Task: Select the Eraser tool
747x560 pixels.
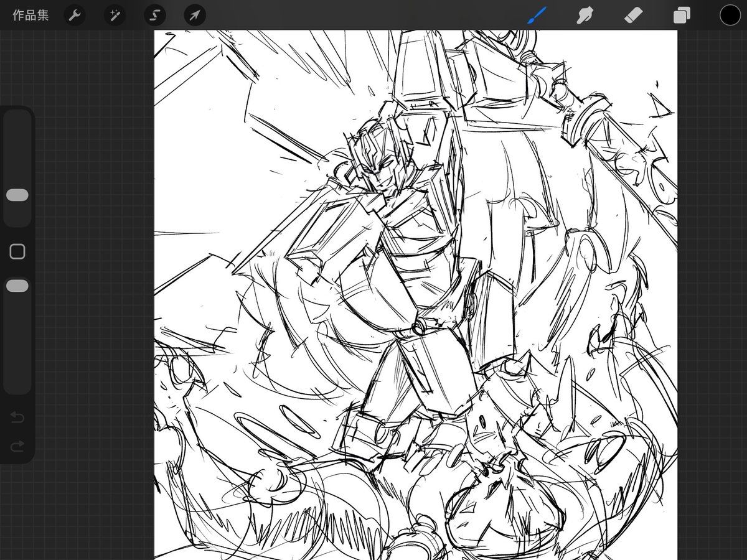Action: (633, 15)
